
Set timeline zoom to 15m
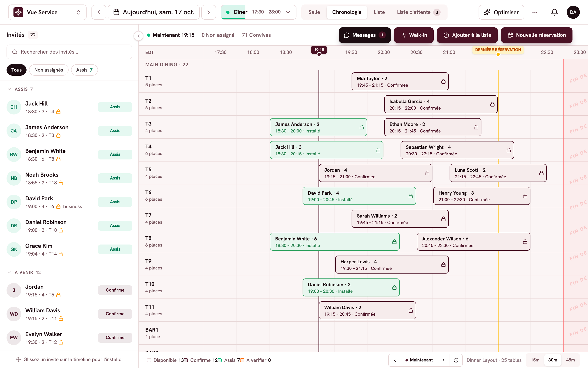tap(535, 360)
